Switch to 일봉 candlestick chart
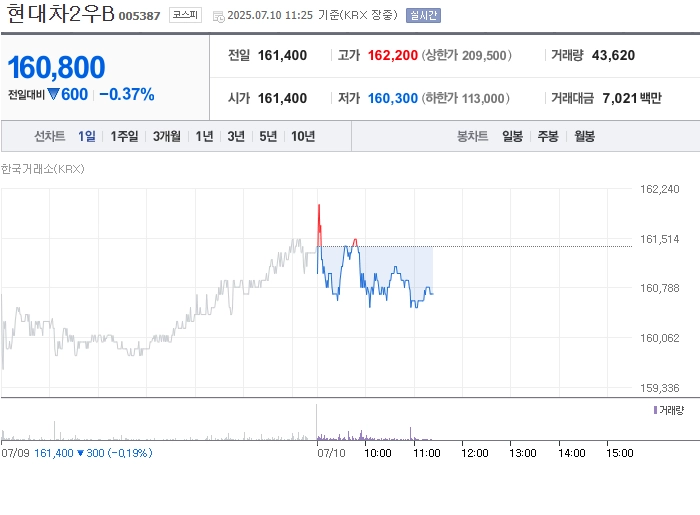700x515 pixels. [x=512, y=136]
